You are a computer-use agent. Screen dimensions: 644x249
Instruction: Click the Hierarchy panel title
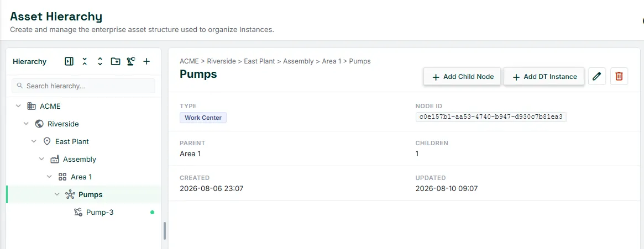coord(29,61)
